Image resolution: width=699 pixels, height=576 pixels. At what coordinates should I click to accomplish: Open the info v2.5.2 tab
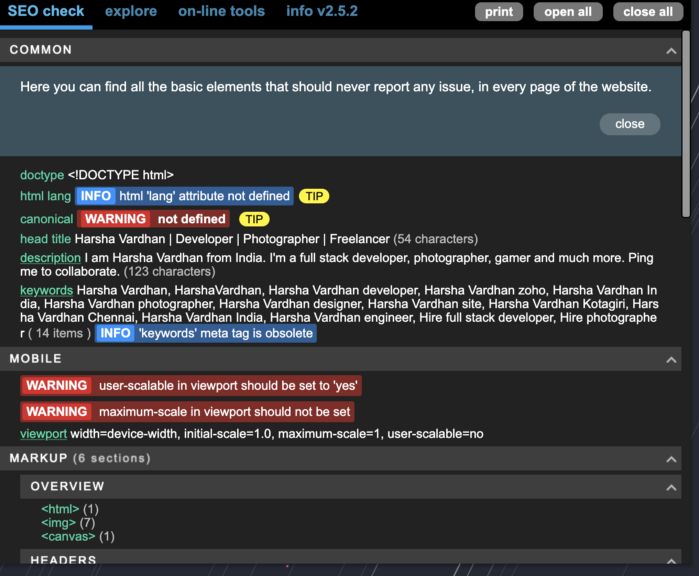(322, 11)
